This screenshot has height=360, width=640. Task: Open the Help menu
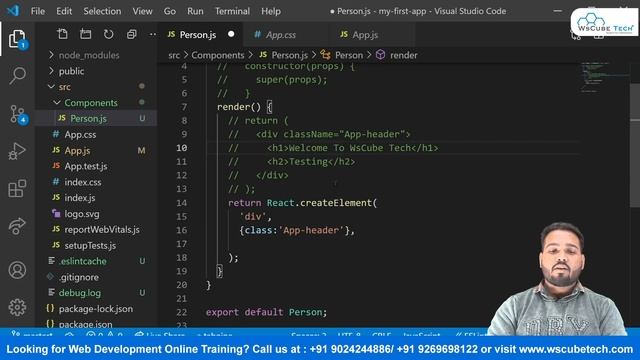(271, 11)
